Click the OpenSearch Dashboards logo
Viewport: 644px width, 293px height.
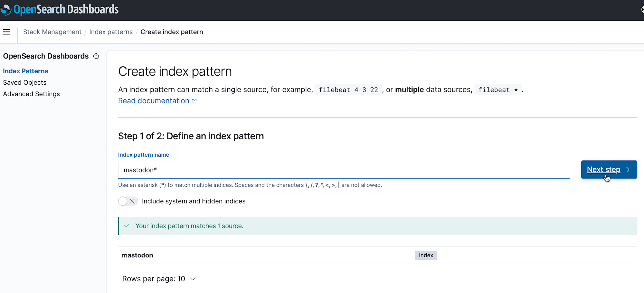(x=60, y=10)
